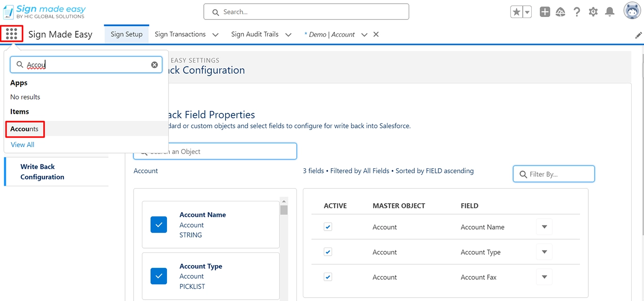Sort by the FIELD column header
The width and height of the screenshot is (644, 301).
(x=469, y=206)
